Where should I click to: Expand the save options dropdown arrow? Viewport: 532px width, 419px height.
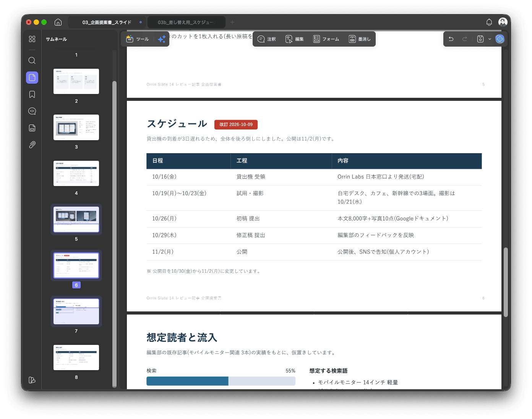[x=490, y=39]
